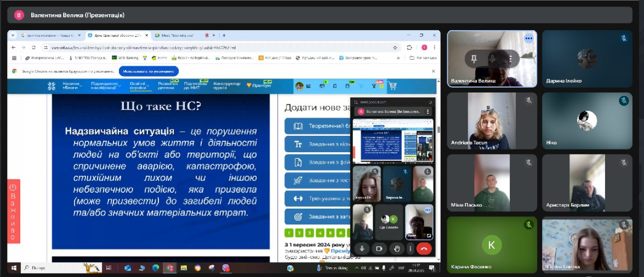Hang up the call with the red button
Viewport: 644px width, 277px height.
424,249
